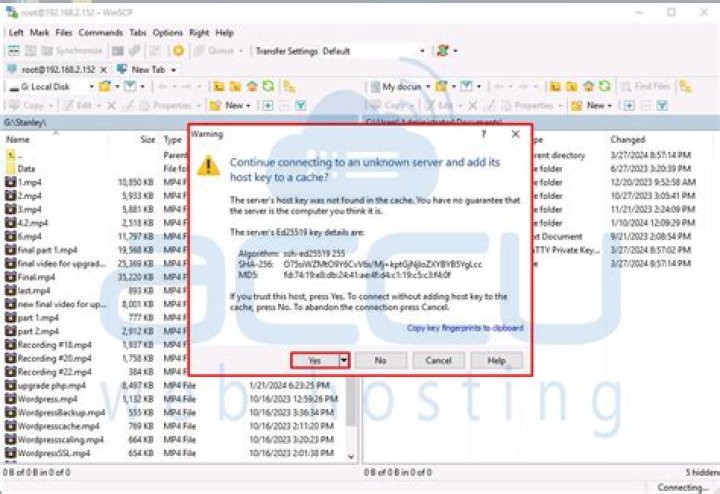Sort left panel by Name column header
The height and width of the screenshot is (494, 720).
click(x=18, y=139)
